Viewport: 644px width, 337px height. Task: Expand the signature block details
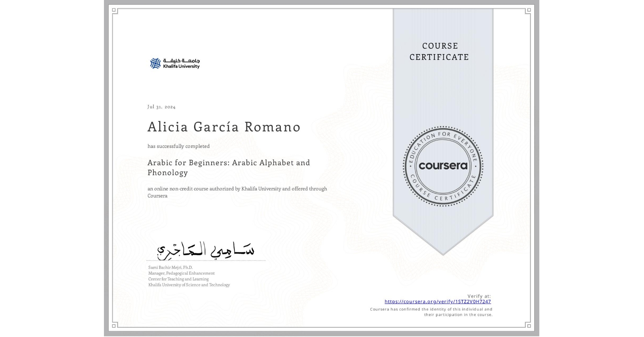click(x=188, y=276)
